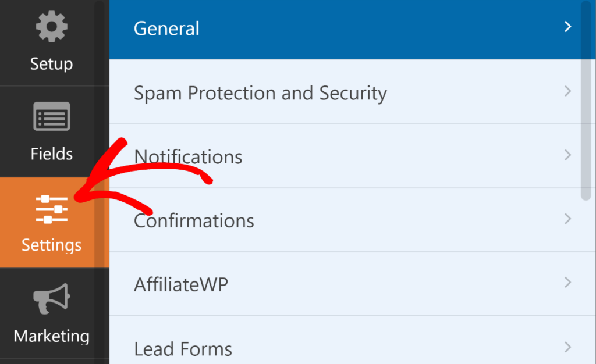Click the Setup gear icon

(x=51, y=26)
